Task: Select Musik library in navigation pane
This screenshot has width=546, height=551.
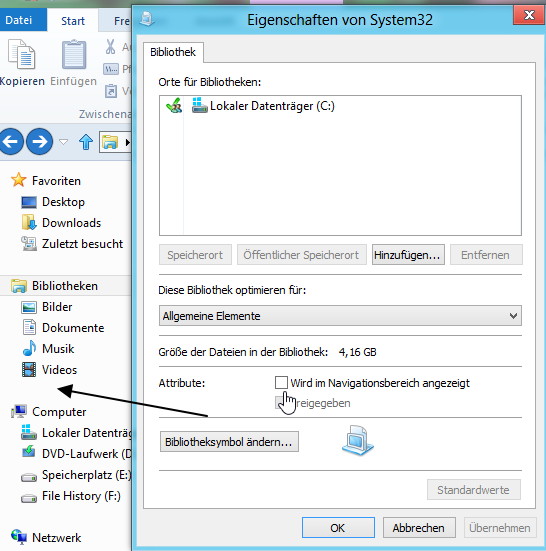Action: pyautogui.click(x=58, y=349)
